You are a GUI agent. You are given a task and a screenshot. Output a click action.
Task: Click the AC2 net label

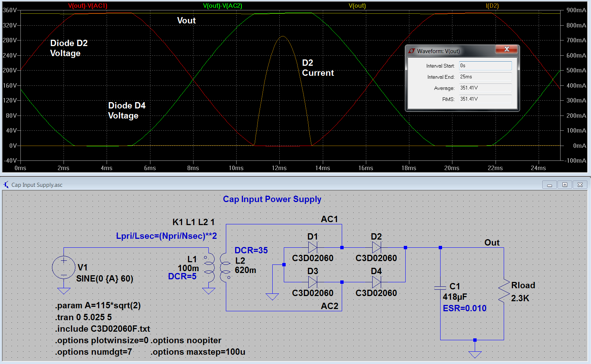[329, 306]
